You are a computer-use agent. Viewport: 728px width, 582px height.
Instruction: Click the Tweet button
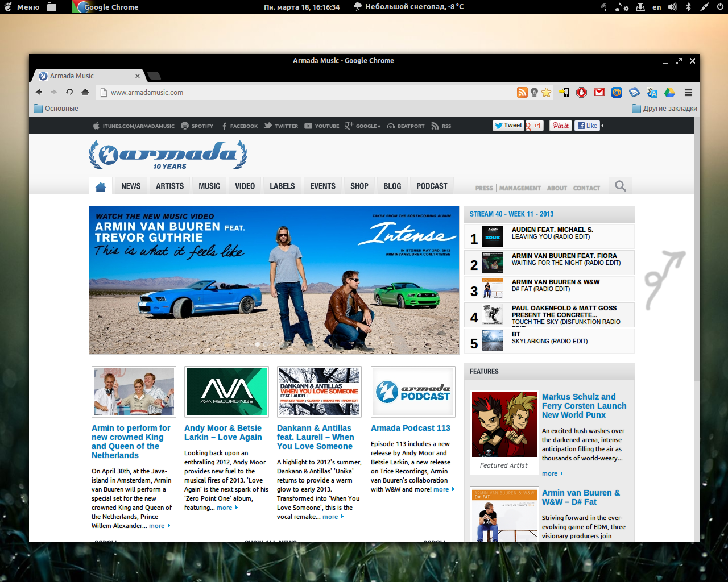(508, 126)
